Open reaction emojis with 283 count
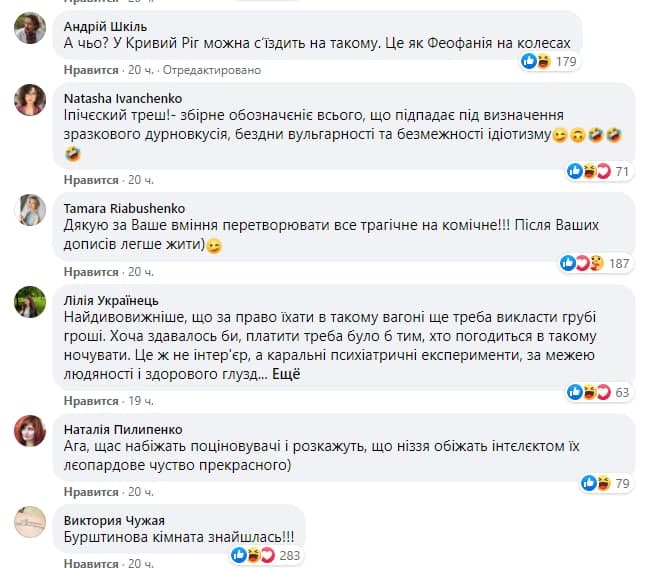Image resolution: width=668 pixels, height=568 pixels. tap(259, 555)
